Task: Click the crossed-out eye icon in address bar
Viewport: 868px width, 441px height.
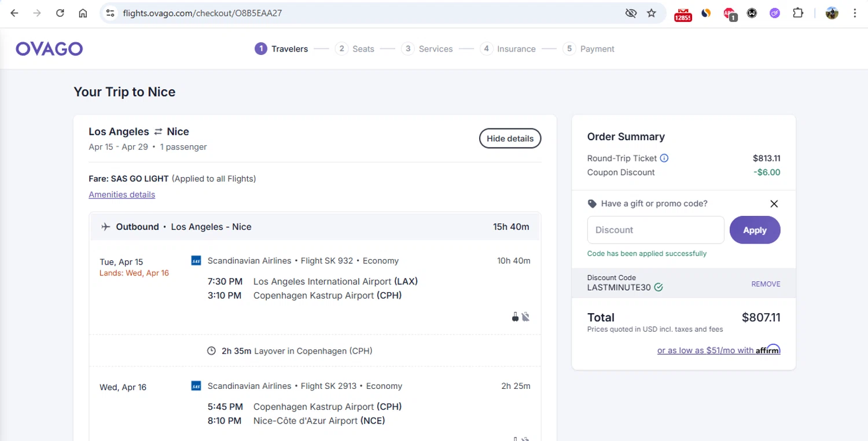Action: [631, 13]
